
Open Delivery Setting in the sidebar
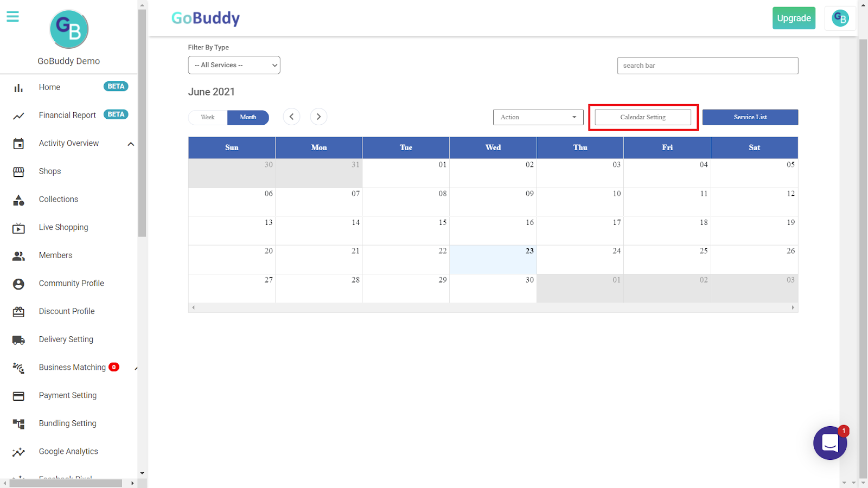click(66, 339)
